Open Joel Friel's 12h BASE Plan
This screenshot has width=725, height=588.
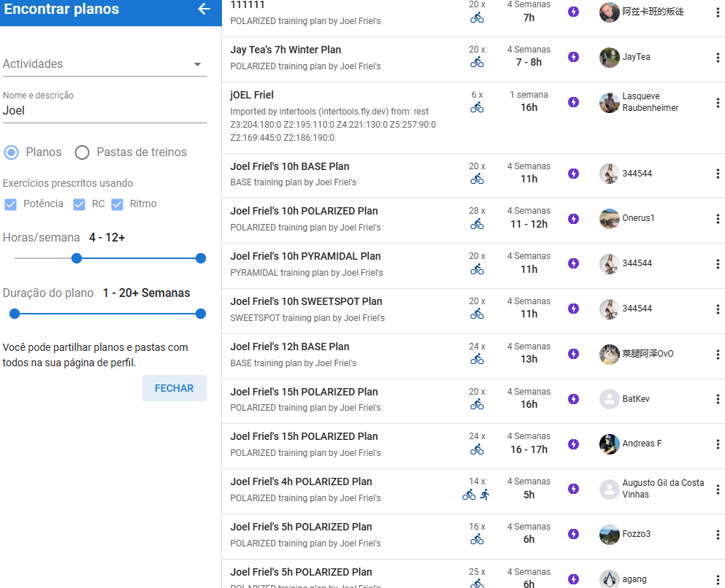(290, 347)
